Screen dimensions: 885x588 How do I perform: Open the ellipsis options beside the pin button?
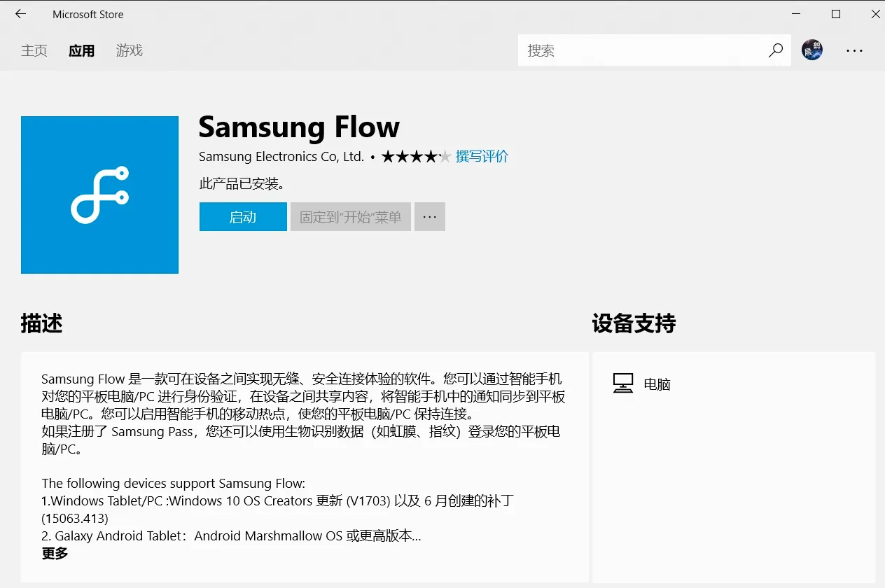tap(430, 217)
